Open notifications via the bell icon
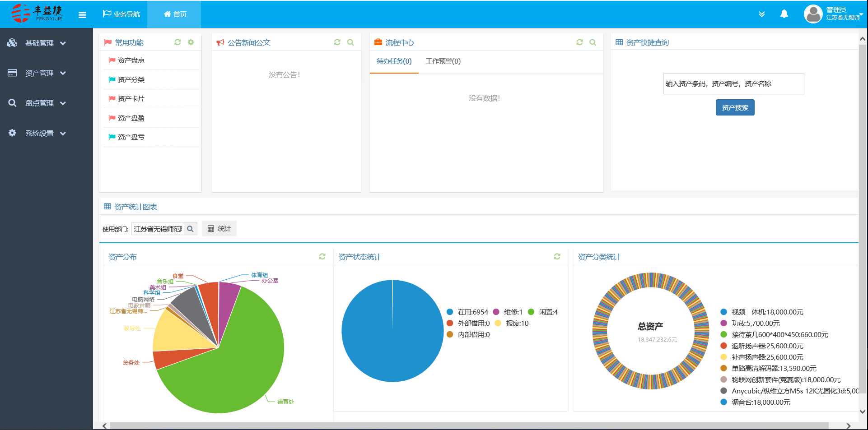 (784, 14)
